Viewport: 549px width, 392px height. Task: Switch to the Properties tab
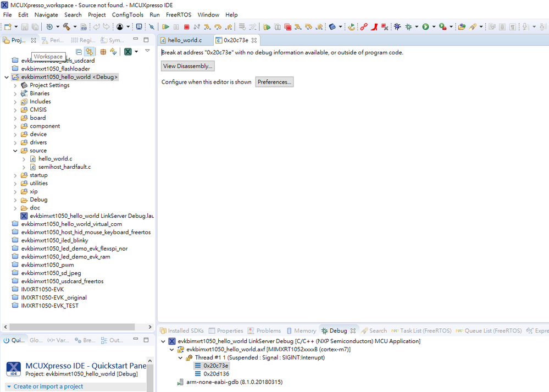pos(225,330)
